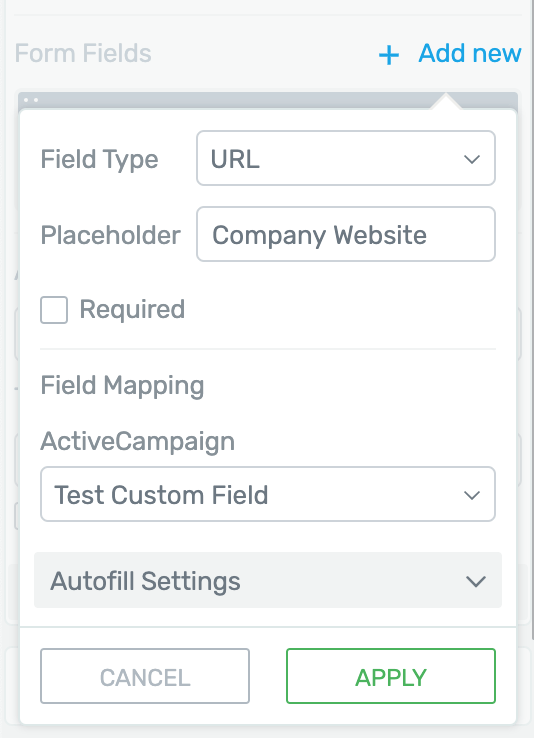The height and width of the screenshot is (738, 534).
Task: Enable the Required checkbox
Action: point(54,310)
